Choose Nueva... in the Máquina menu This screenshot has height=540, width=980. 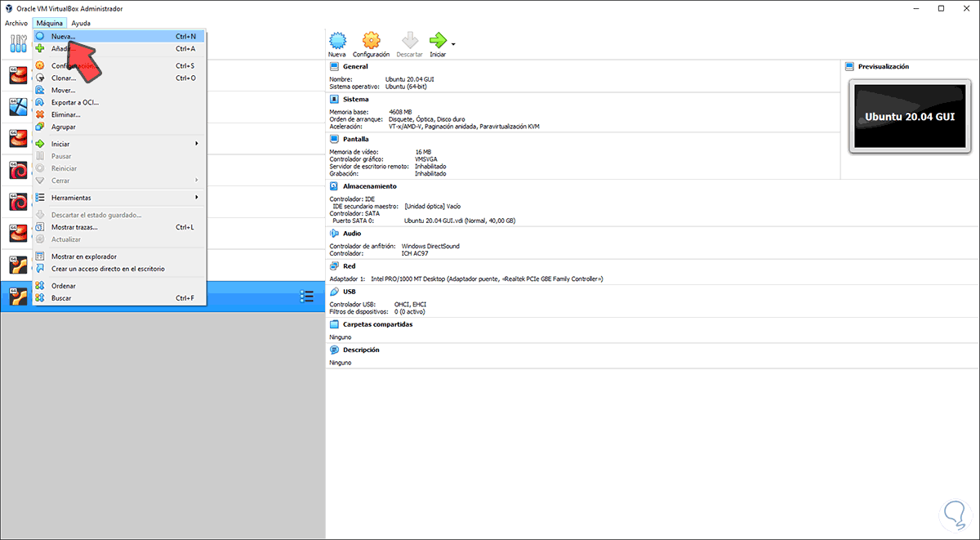[119, 37]
